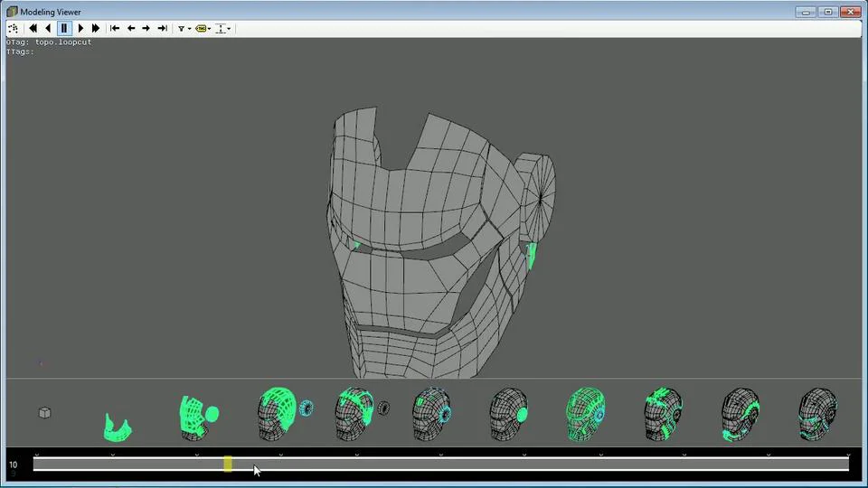The width and height of the screenshot is (868, 488).
Task: Step forward with the plain right arrow
Action: (x=146, y=28)
